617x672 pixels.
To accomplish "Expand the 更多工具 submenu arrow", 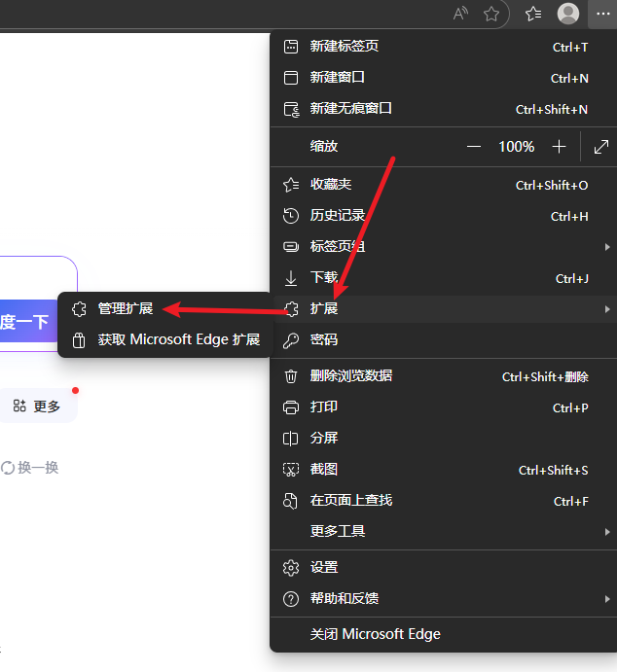I will [x=607, y=532].
